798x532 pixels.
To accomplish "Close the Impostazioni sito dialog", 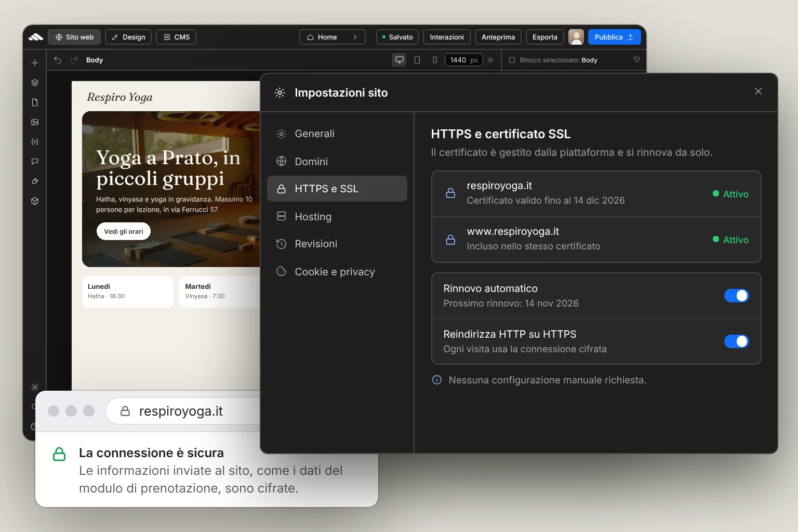I will click(x=758, y=91).
